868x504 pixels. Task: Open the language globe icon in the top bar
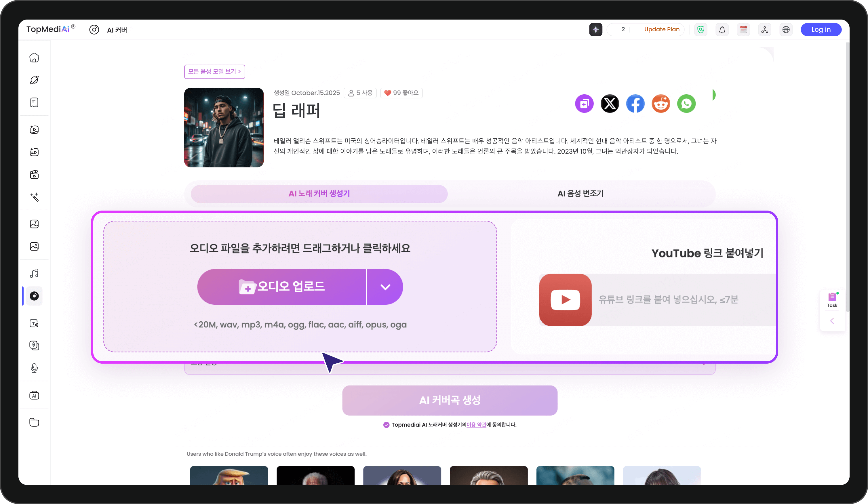click(786, 29)
